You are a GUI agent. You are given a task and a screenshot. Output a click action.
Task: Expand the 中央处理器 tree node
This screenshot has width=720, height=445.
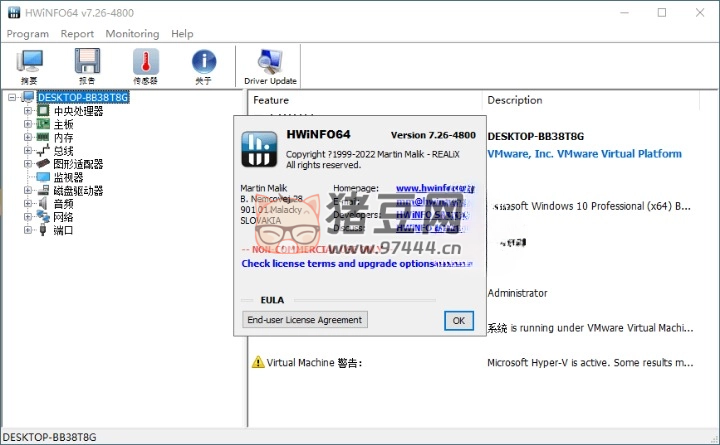[28, 111]
